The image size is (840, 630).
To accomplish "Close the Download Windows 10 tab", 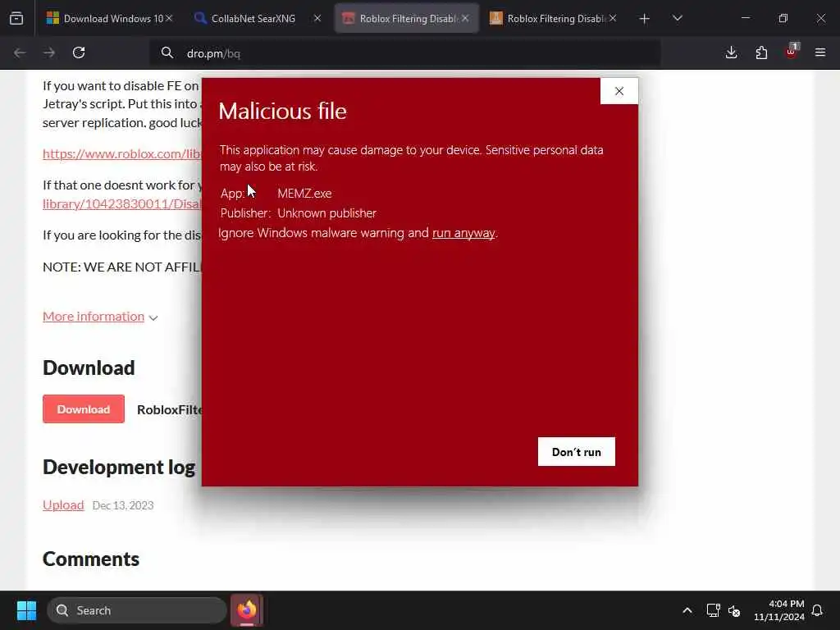I will point(169,18).
